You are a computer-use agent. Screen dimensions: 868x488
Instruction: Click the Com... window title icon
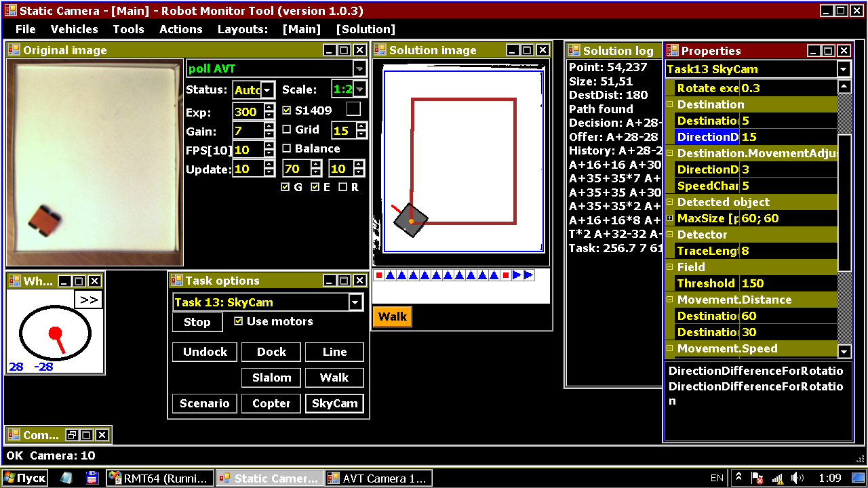[x=15, y=435]
